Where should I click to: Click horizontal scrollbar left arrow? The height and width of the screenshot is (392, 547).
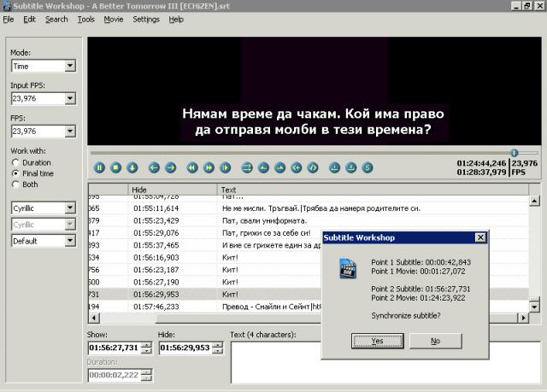coord(94,318)
